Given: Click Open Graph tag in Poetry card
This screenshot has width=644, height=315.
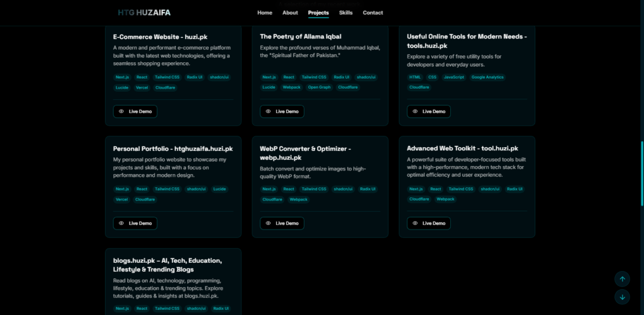Looking at the screenshot, I should 319,87.
